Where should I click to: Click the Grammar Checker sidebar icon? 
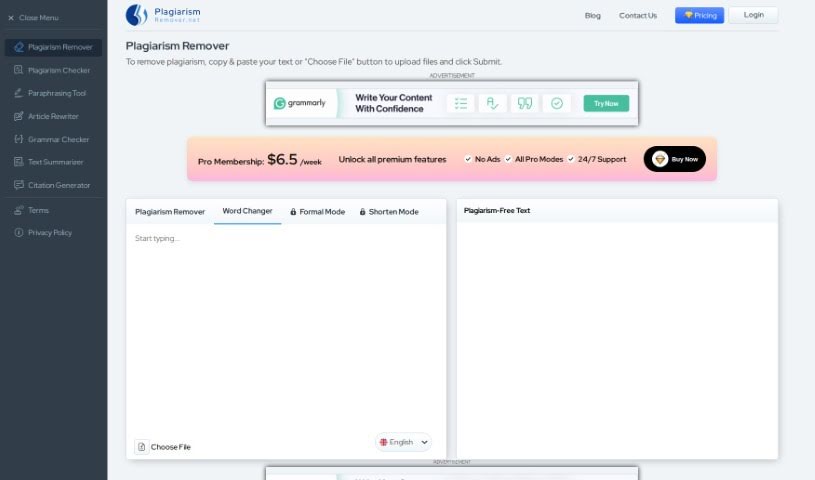(19, 139)
